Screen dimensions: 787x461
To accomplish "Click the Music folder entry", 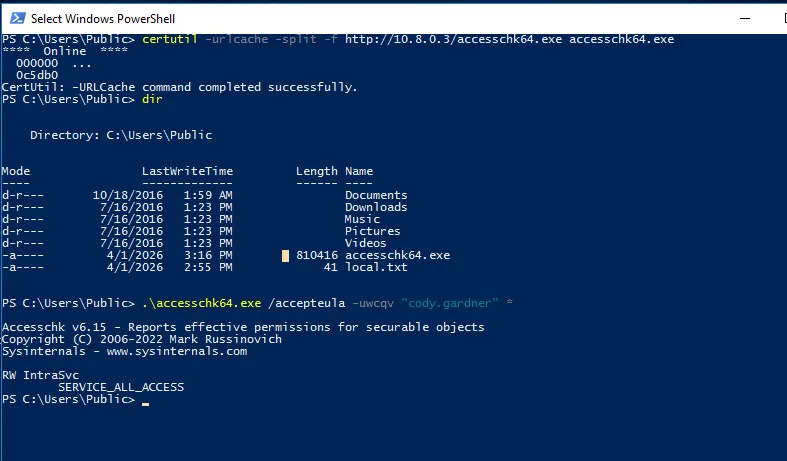I will click(x=362, y=219).
